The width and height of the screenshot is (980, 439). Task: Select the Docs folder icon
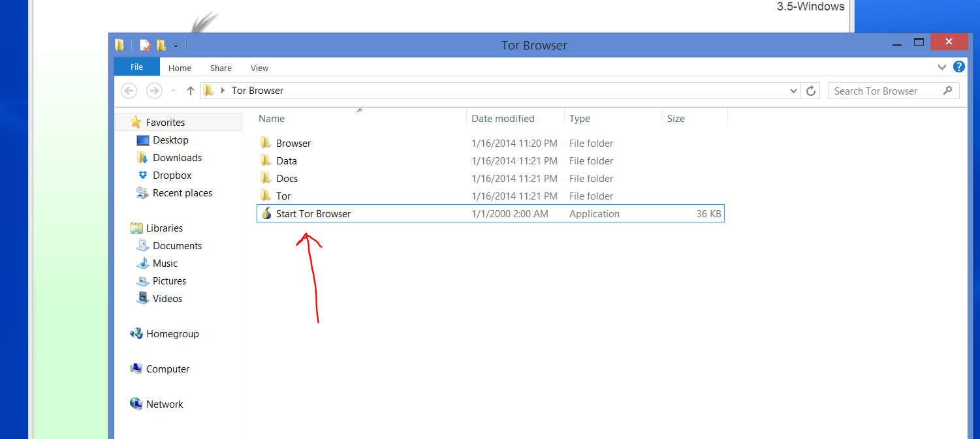(x=266, y=178)
